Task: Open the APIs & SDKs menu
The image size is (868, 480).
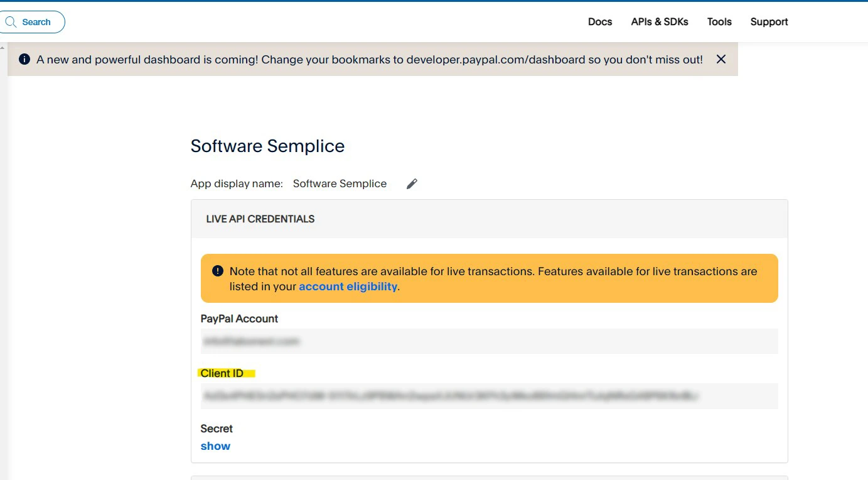Action: 660,22
